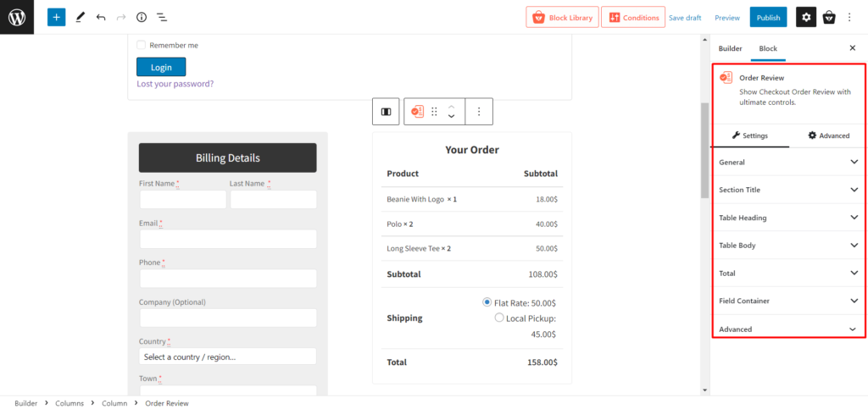The width and height of the screenshot is (868, 409).
Task: Select Builder in the breadcrumb
Action: coord(26,403)
